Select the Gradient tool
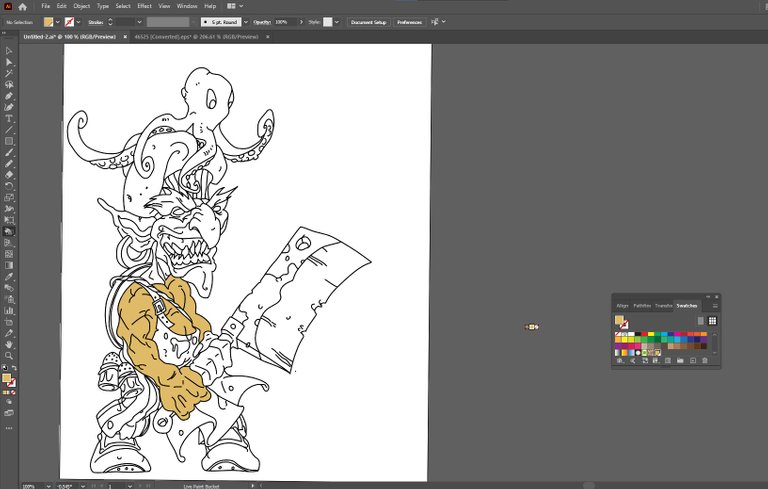768x489 pixels. (x=9, y=265)
